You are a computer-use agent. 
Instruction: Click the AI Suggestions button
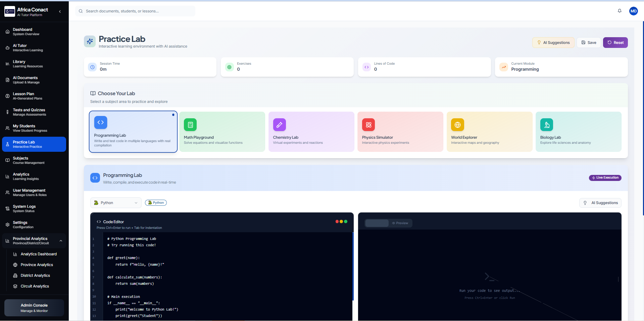(553, 43)
